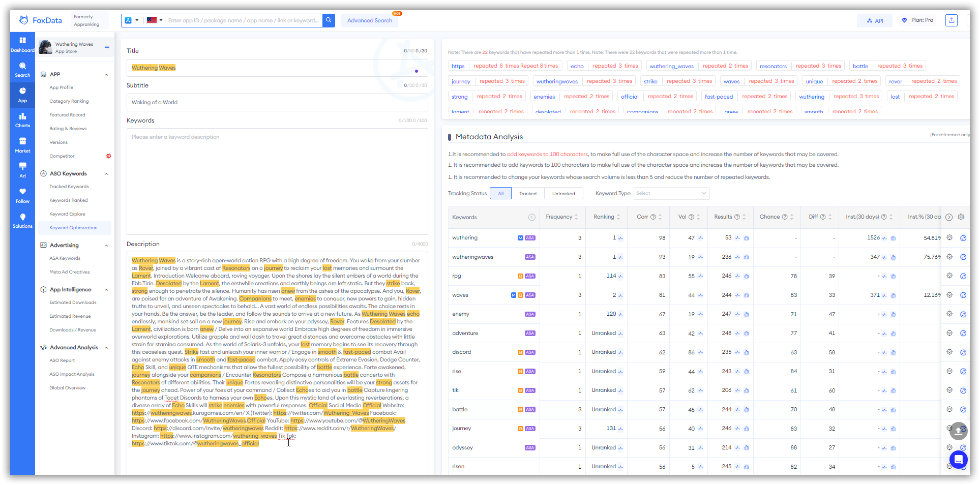980x485 pixels.
Task: Open the chat support bubble
Action: tap(958, 460)
